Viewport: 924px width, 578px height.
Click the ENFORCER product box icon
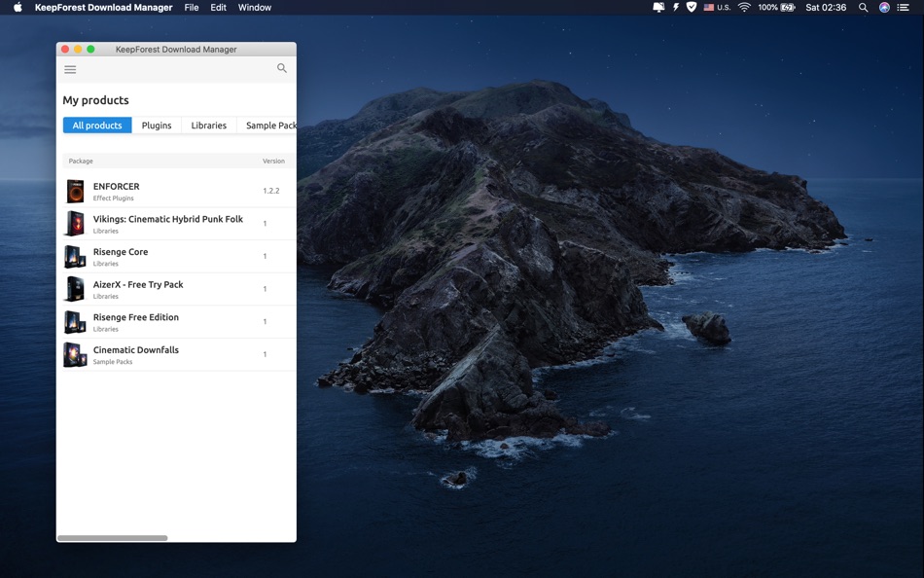tap(75, 192)
